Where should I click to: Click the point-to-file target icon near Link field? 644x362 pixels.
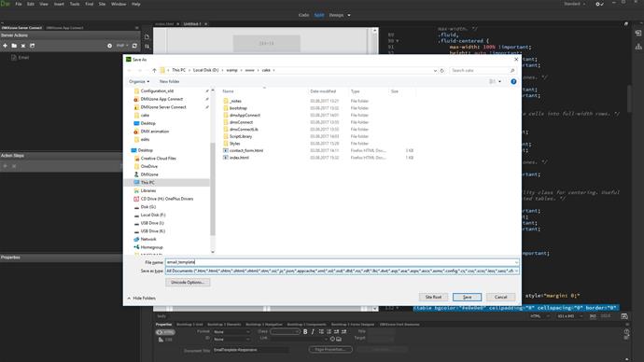pos(332,340)
